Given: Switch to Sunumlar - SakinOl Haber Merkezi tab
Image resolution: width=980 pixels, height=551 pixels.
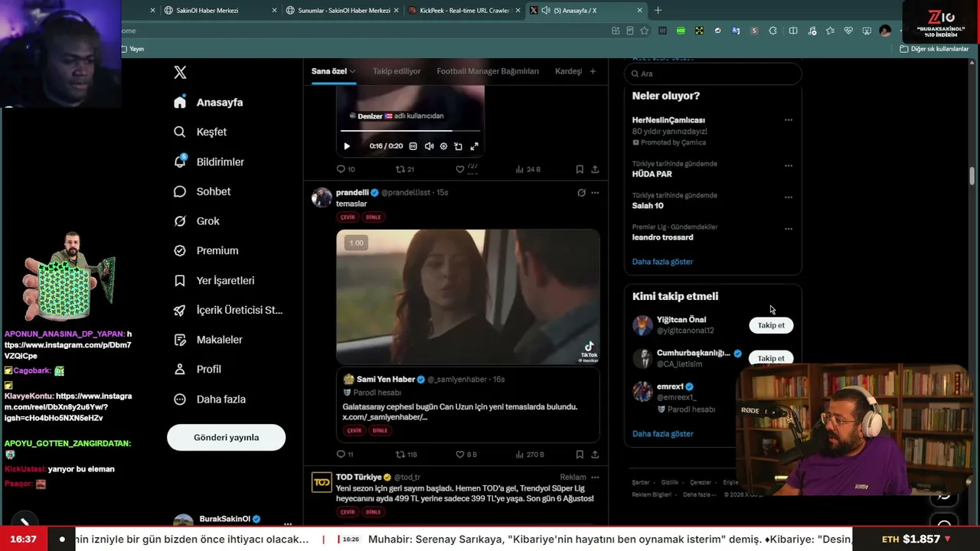Looking at the screenshot, I should 344,11.
